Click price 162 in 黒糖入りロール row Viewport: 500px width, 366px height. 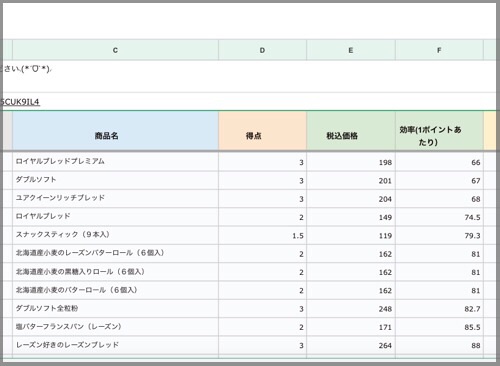coord(351,272)
